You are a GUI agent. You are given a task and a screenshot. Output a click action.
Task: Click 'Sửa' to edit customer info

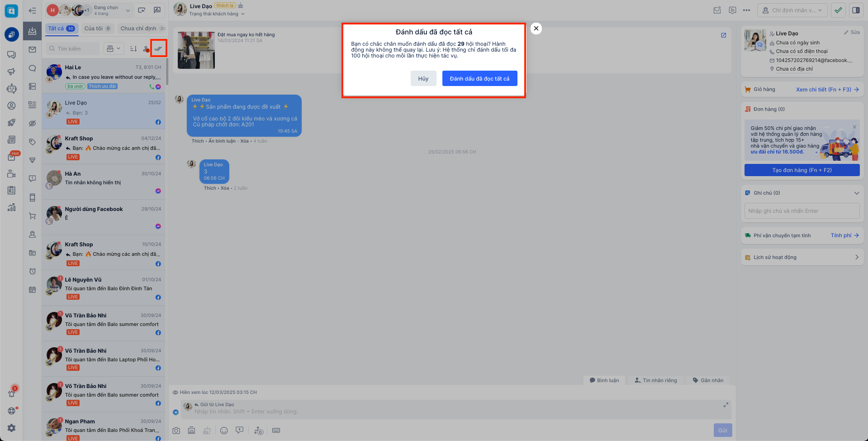click(x=852, y=33)
